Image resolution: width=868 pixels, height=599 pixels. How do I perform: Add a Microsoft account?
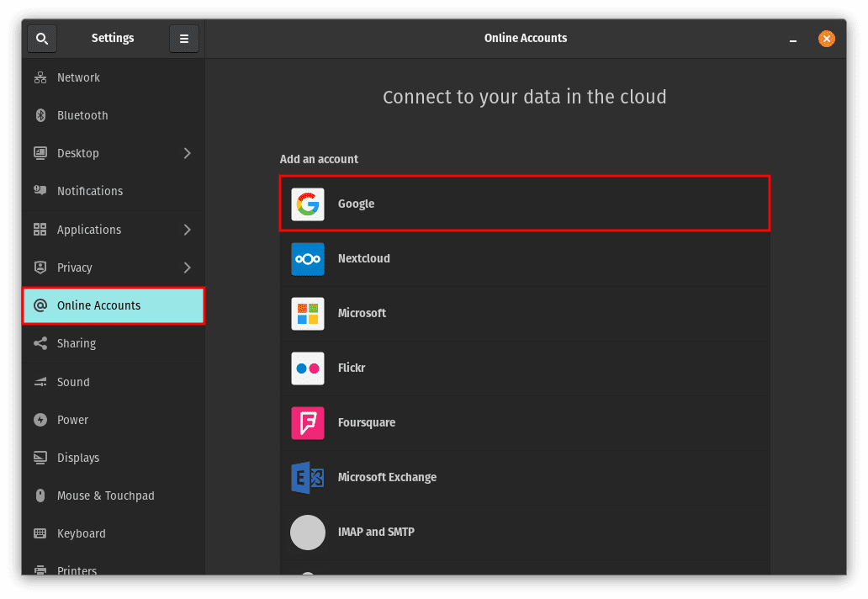(x=525, y=313)
